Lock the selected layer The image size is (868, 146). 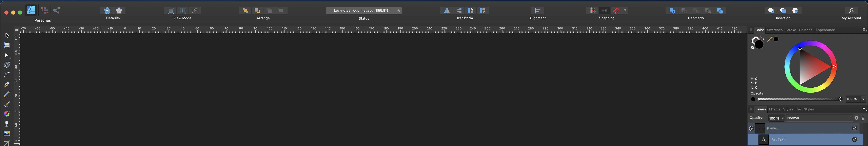coord(863,118)
